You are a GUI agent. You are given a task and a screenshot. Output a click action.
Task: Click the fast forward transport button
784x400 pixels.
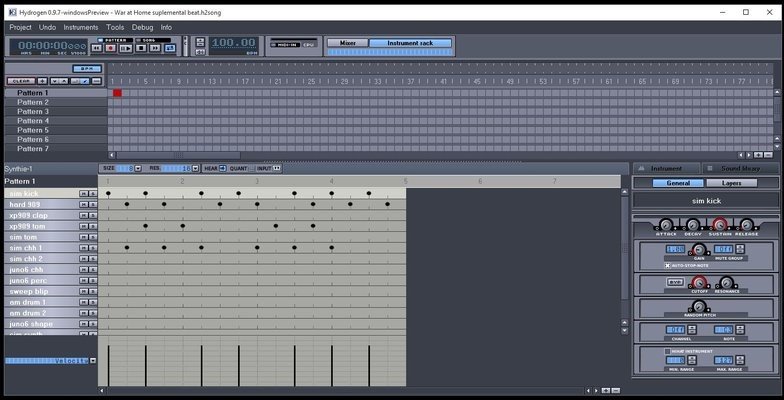click(x=155, y=48)
